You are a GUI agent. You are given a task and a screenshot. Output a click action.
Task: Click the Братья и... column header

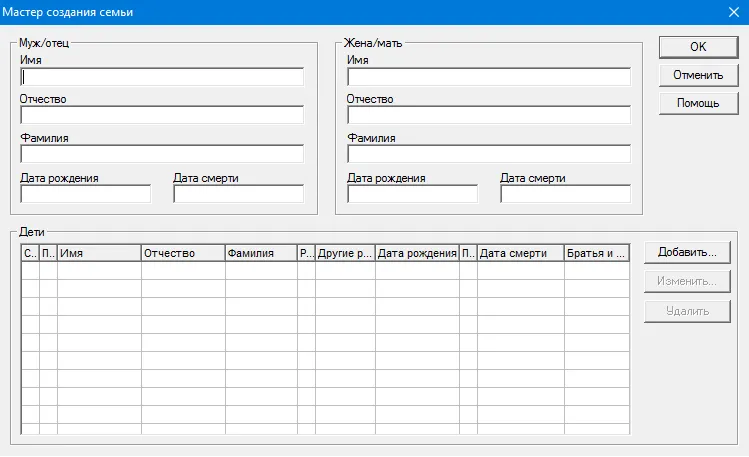(x=596, y=253)
